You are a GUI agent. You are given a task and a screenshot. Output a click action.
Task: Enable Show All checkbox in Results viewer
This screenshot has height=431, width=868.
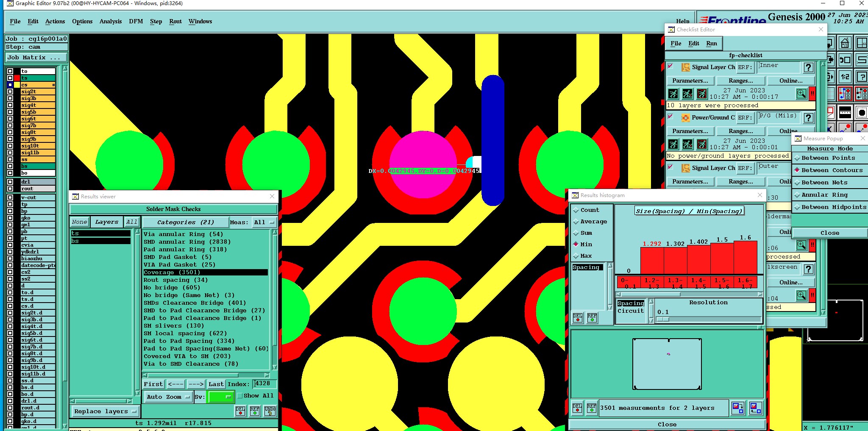click(x=240, y=396)
